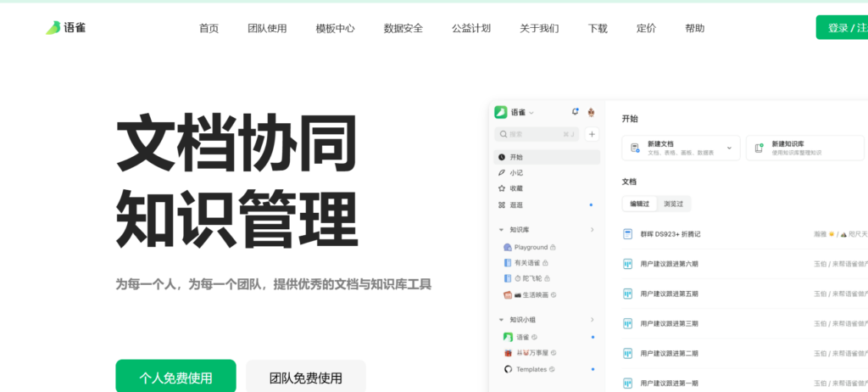Open 数据安全 in the top navigation
The height and width of the screenshot is (392, 868).
click(x=403, y=28)
